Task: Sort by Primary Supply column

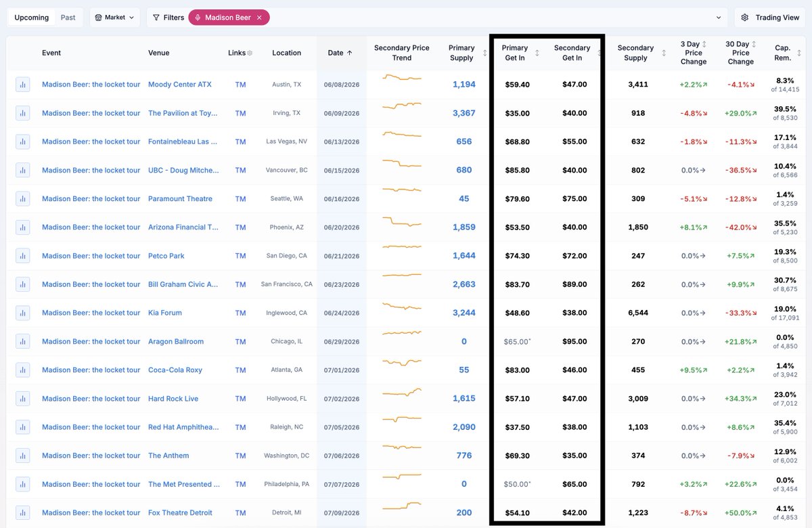Action: (x=485, y=53)
